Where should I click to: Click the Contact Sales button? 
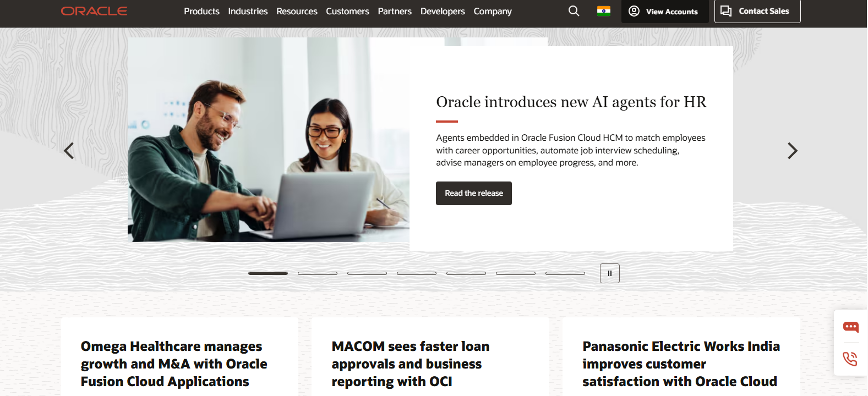[x=757, y=11]
